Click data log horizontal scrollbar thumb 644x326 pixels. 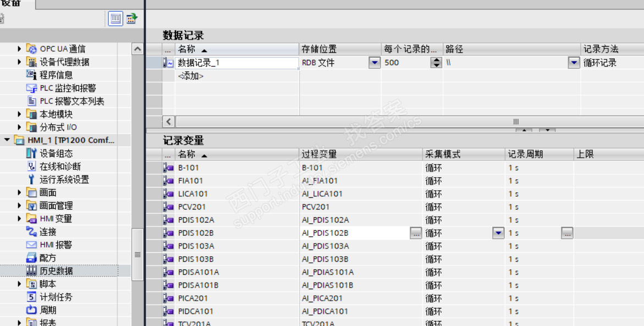516,121
